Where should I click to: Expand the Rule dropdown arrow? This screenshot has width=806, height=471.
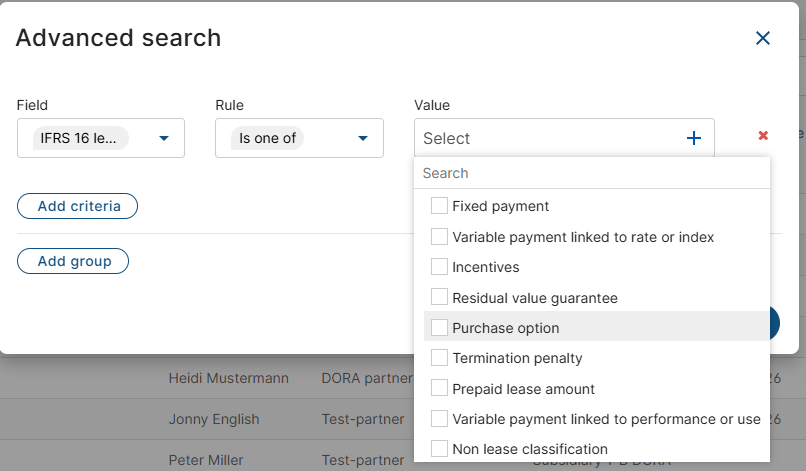(363, 138)
